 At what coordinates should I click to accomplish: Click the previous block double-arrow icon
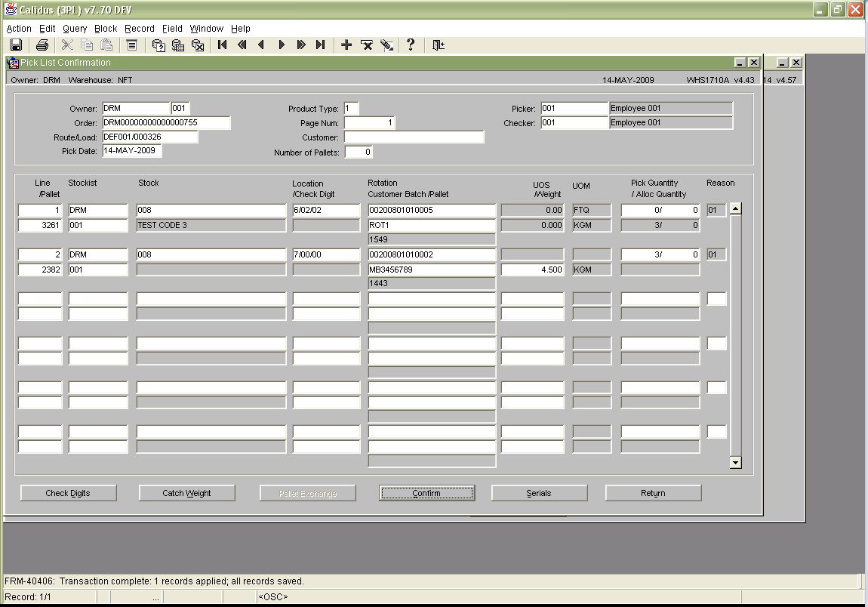click(242, 45)
